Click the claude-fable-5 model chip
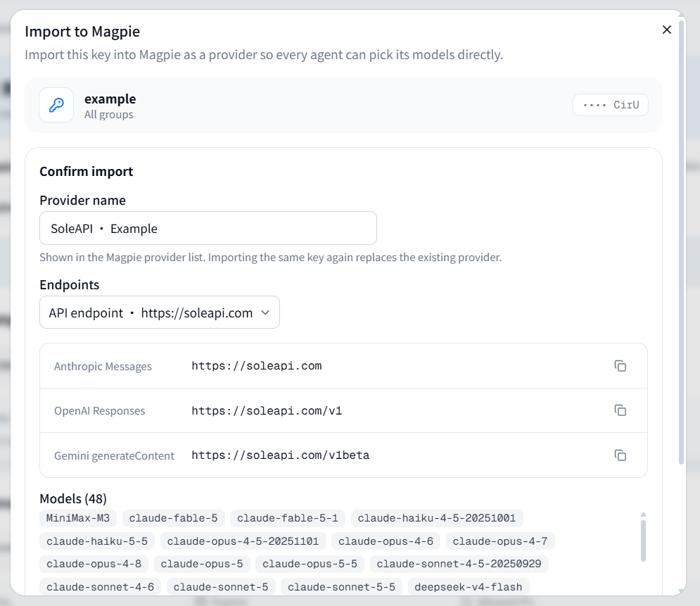700x606 pixels. tap(174, 518)
